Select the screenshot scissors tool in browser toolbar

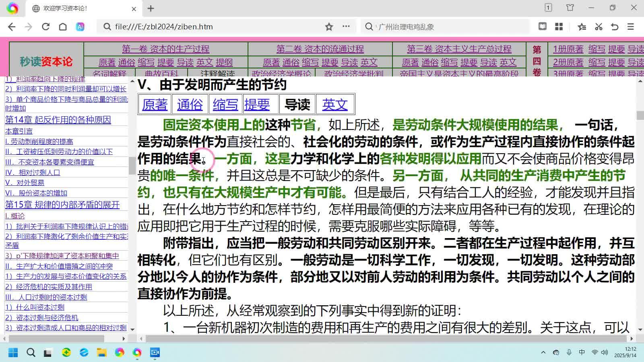599,26
